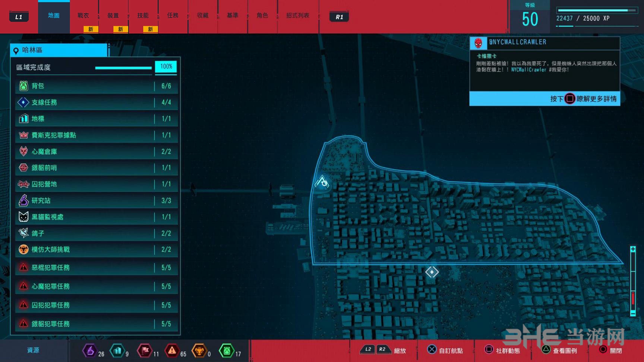
Task: Click the 區域完成度 progress bar
Action: pos(123,68)
